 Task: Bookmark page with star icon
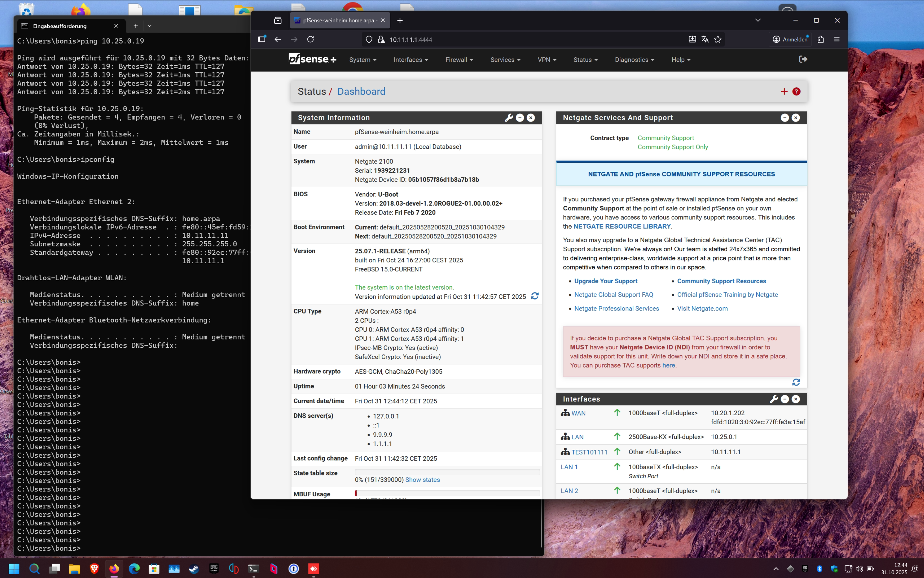coord(717,39)
